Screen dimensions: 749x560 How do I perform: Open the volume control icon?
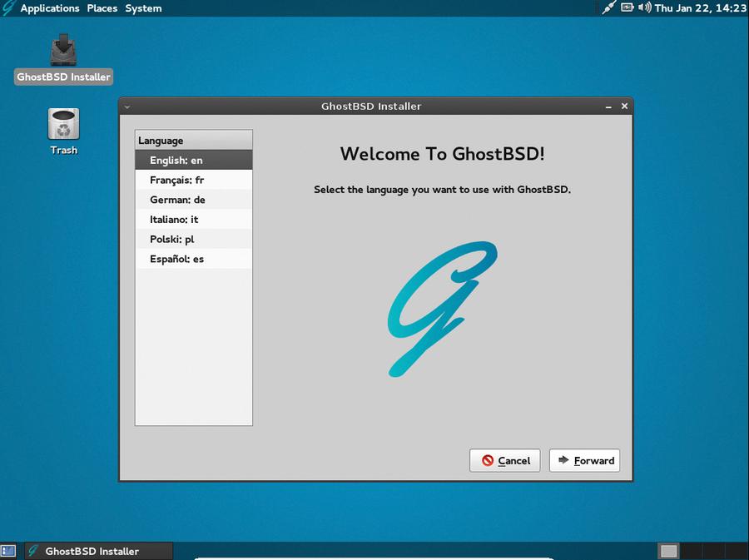tap(644, 7)
